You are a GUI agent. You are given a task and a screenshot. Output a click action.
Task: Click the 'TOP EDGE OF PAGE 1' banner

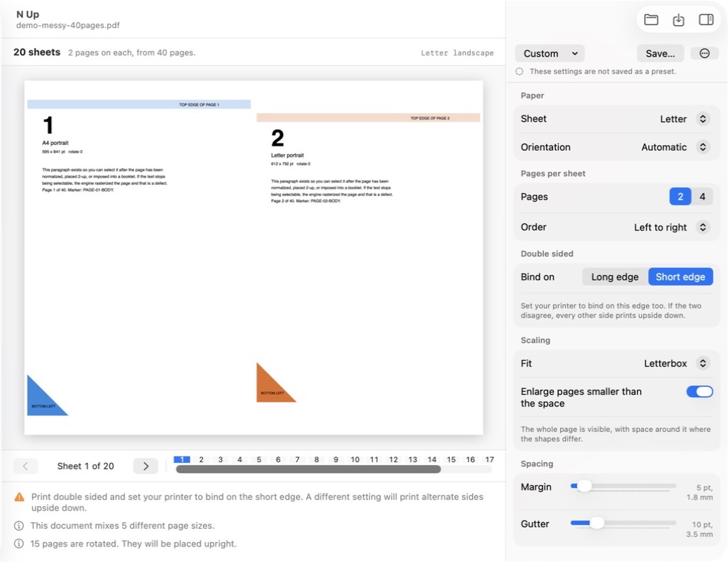pos(139,104)
